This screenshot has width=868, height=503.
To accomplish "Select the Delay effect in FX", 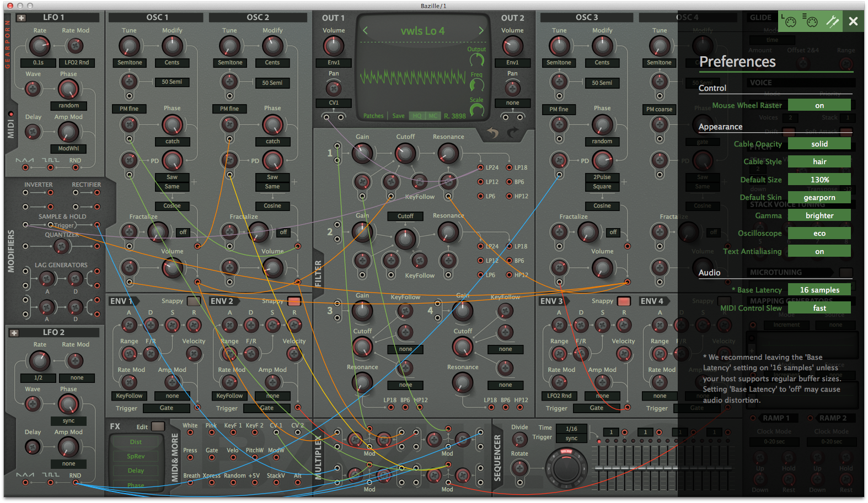I will tap(136, 470).
